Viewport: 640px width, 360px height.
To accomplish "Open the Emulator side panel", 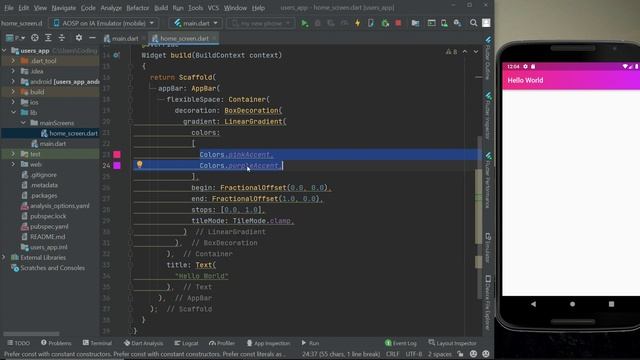I will point(488,248).
